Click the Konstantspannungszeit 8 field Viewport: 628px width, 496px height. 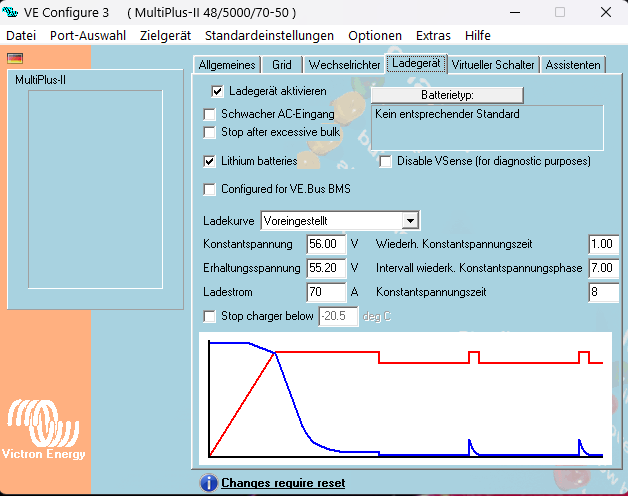point(604,292)
